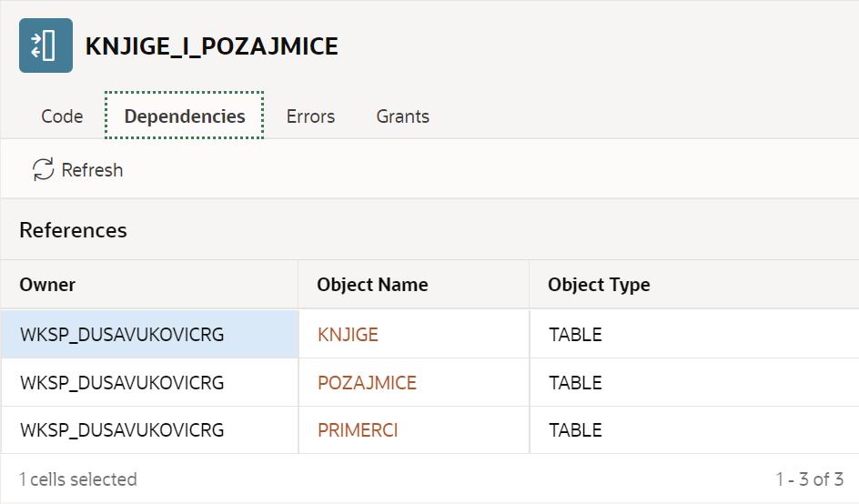Open the KNJIGE table link
This screenshot has width=859, height=504.
pos(348,335)
